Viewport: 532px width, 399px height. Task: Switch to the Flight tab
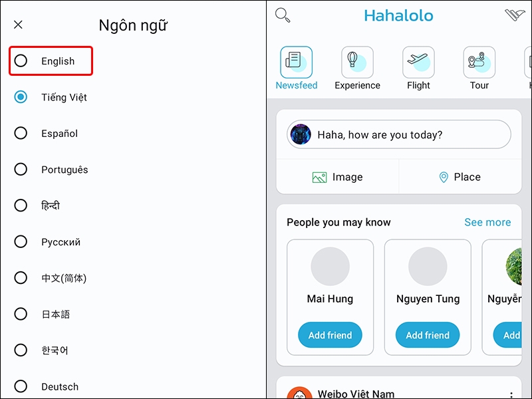(418, 68)
